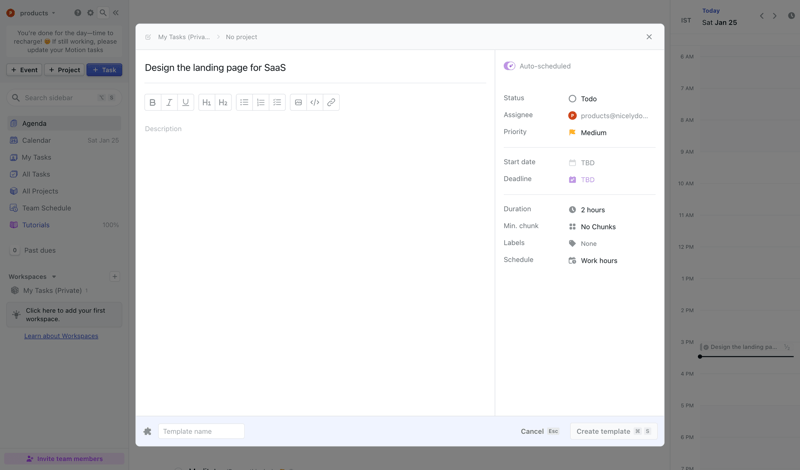800x470 pixels.
Task: Close the task template dialog
Action: click(649, 37)
